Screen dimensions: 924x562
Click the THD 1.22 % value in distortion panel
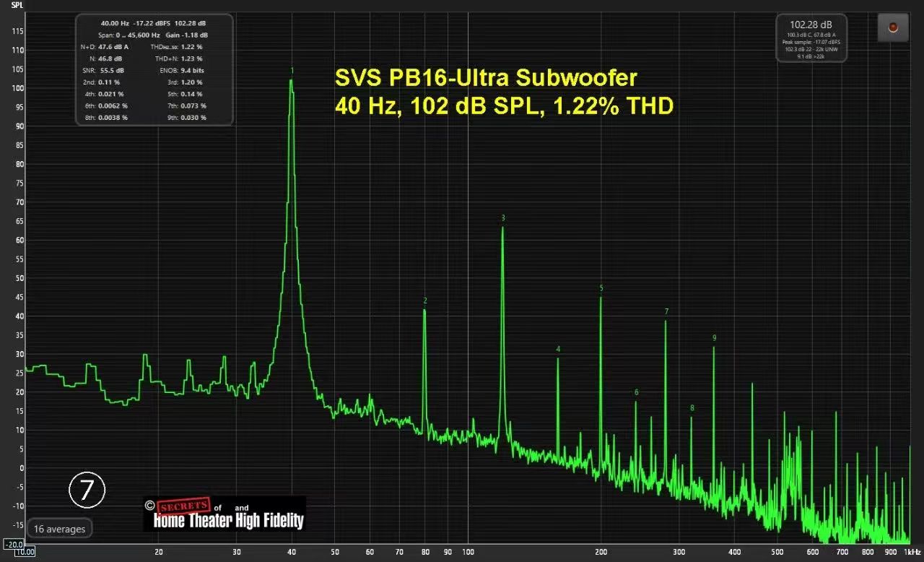coord(191,46)
